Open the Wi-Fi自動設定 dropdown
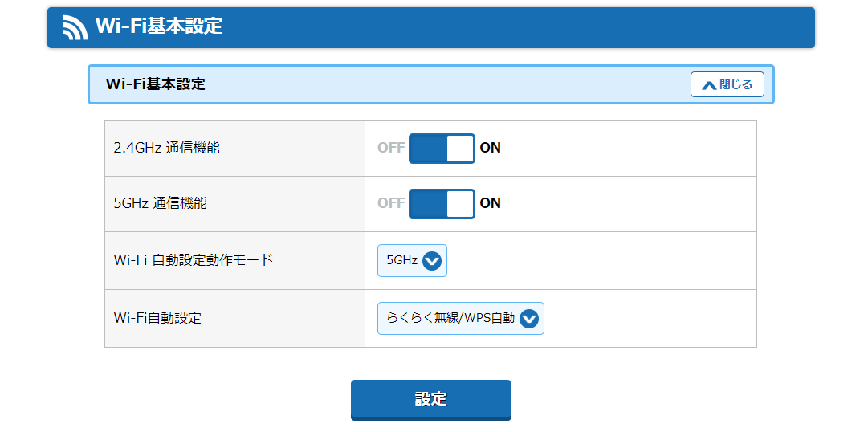Viewport: 868px width, 432px height. (461, 318)
